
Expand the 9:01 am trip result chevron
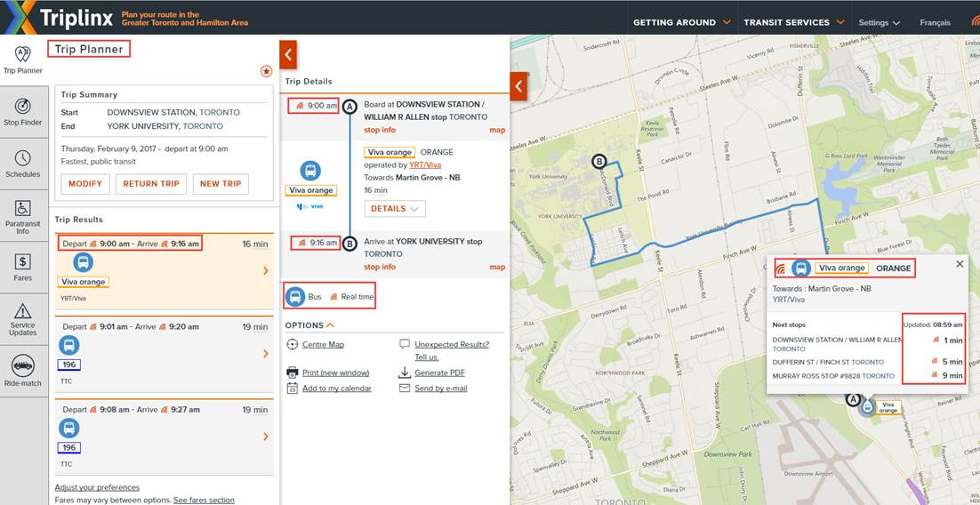click(x=266, y=354)
